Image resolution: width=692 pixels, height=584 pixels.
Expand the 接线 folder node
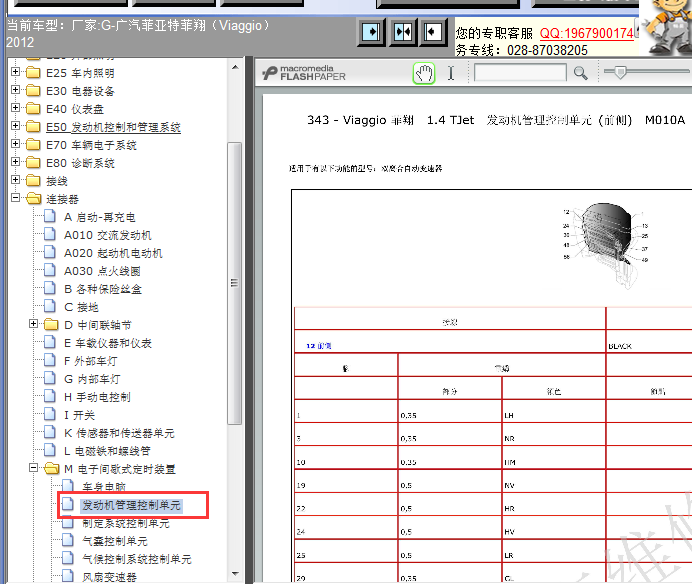click(x=15, y=180)
